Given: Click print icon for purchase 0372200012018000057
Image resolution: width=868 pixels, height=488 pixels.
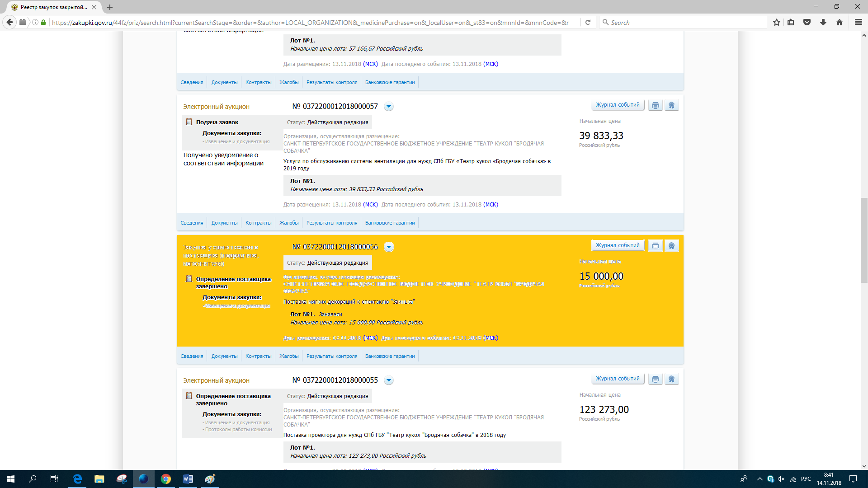Looking at the screenshot, I should click(655, 105).
